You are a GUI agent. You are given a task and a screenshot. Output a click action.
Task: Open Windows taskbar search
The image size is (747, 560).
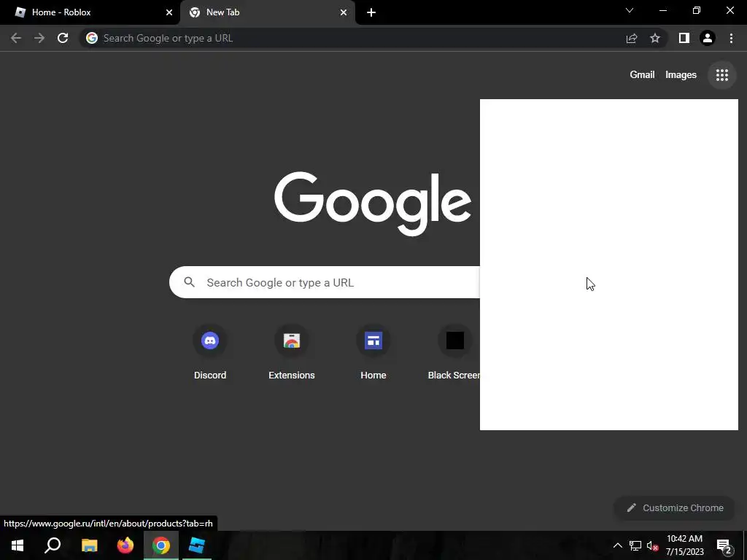tap(53, 545)
